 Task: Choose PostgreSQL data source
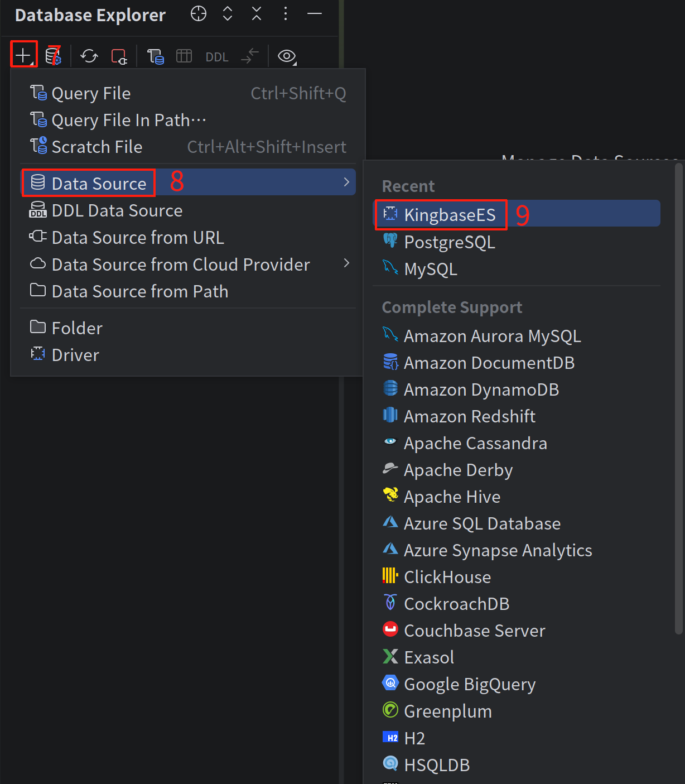pos(449,242)
